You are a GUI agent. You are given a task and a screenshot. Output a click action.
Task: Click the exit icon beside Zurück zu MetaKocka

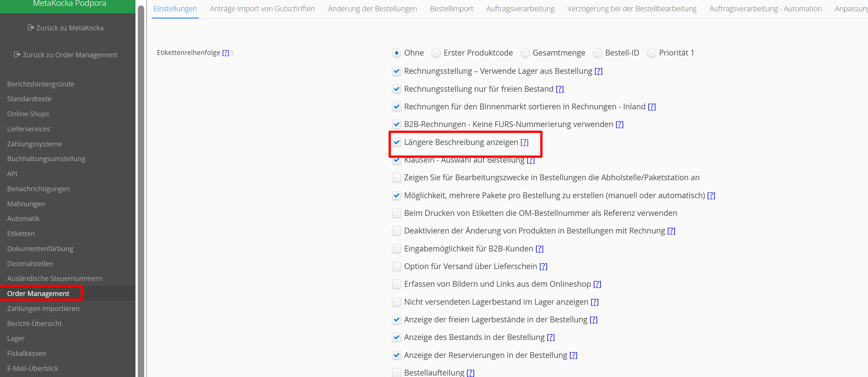(x=31, y=27)
